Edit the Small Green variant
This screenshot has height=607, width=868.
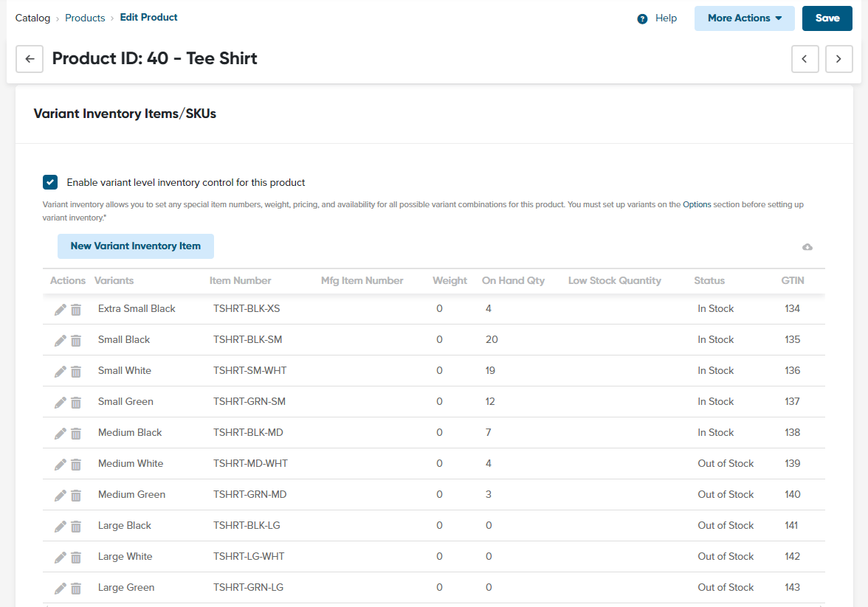click(60, 402)
